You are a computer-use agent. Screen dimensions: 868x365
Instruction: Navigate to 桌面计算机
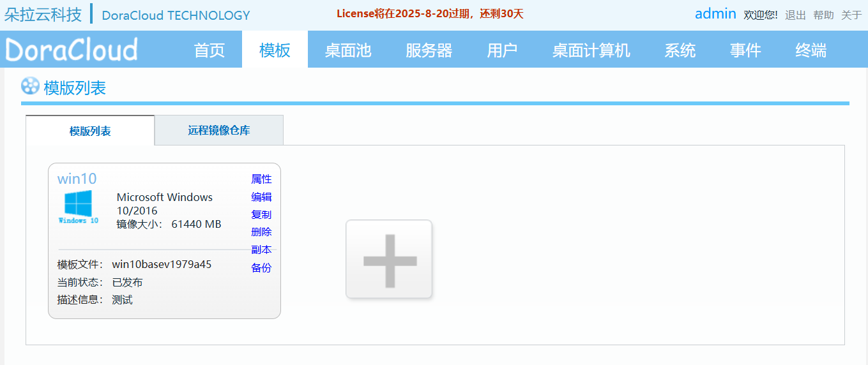[591, 50]
